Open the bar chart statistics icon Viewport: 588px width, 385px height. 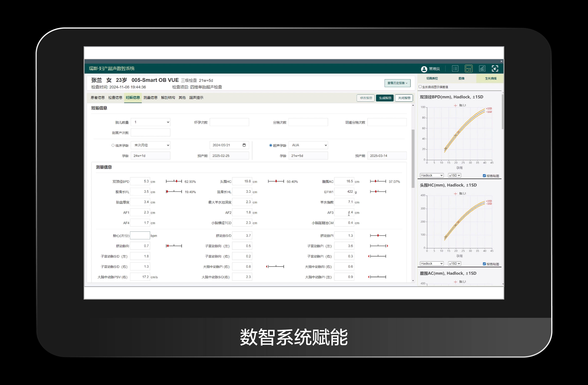(482, 68)
